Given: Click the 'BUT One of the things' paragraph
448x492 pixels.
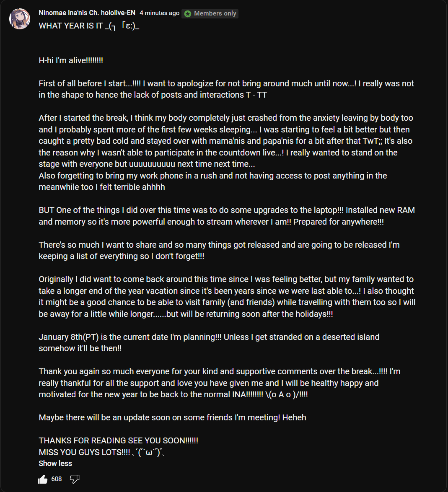Looking at the screenshot, I should [227, 216].
